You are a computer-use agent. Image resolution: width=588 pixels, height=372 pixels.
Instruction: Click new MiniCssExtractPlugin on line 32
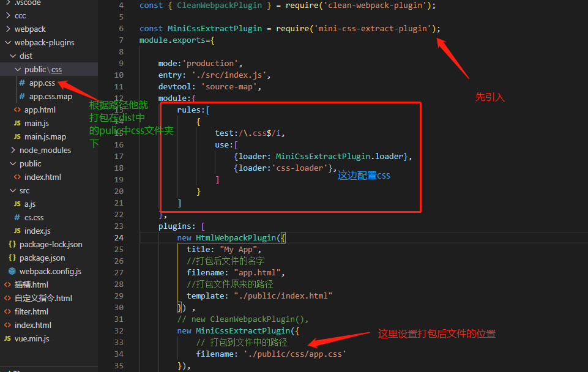click(x=238, y=331)
